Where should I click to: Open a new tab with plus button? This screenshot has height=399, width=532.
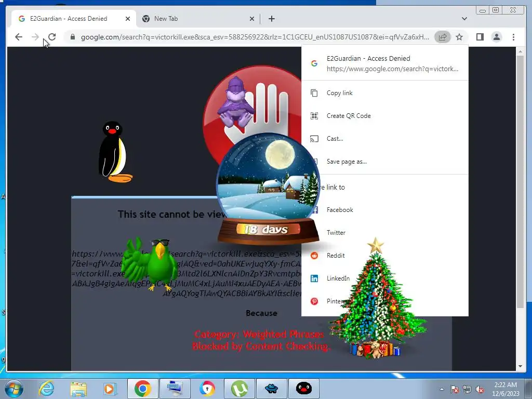coord(271,19)
